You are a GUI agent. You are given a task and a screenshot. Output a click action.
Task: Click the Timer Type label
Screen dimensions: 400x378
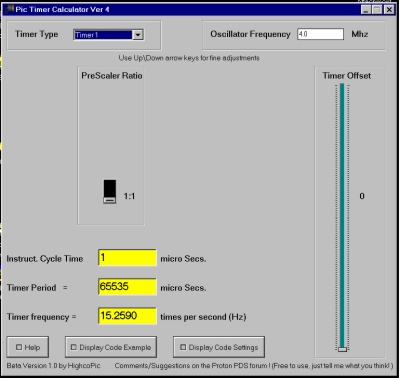click(x=36, y=34)
